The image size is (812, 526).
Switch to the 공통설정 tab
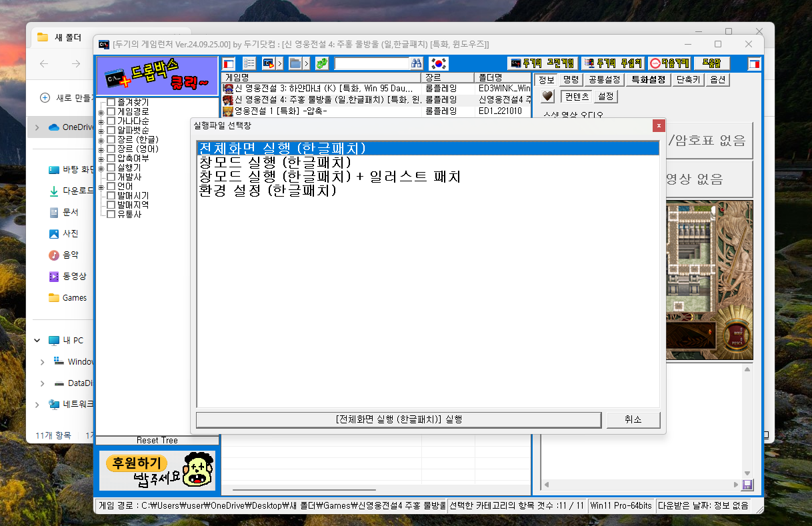[605, 80]
